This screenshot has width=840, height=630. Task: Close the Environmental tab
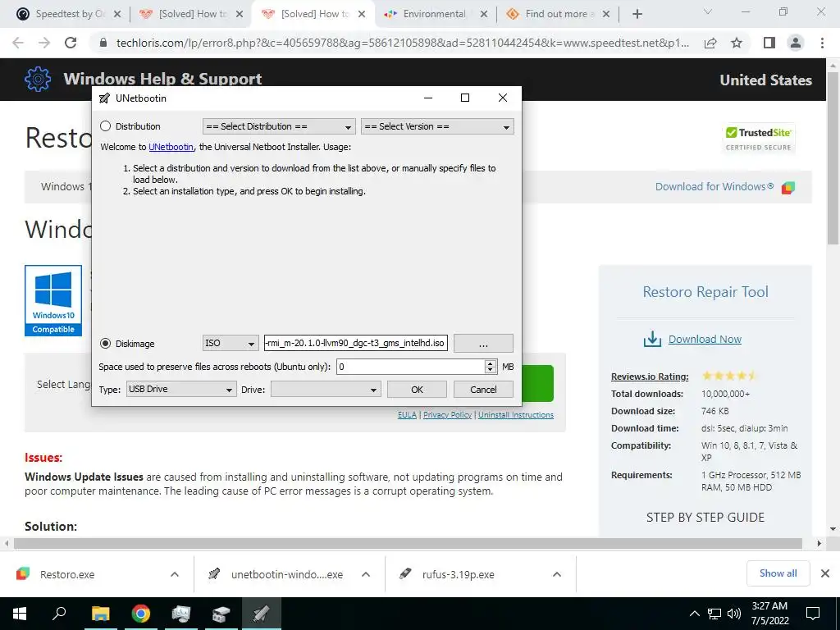pos(484,14)
